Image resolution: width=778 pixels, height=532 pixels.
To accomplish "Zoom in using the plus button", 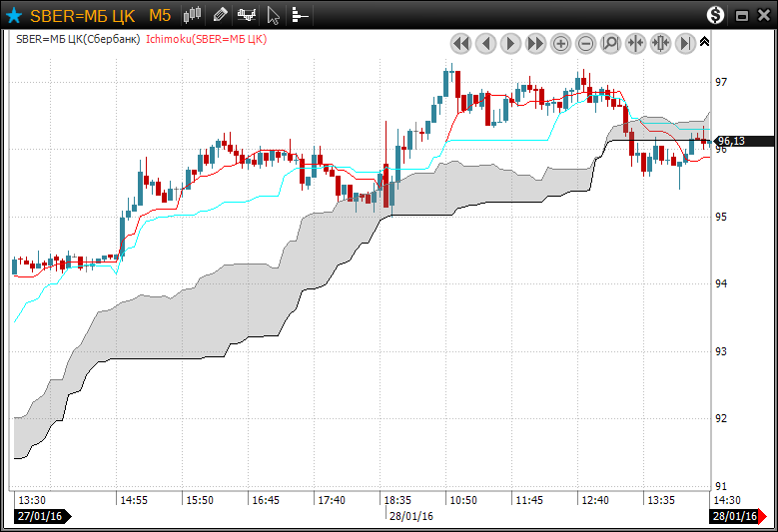I will (560, 43).
